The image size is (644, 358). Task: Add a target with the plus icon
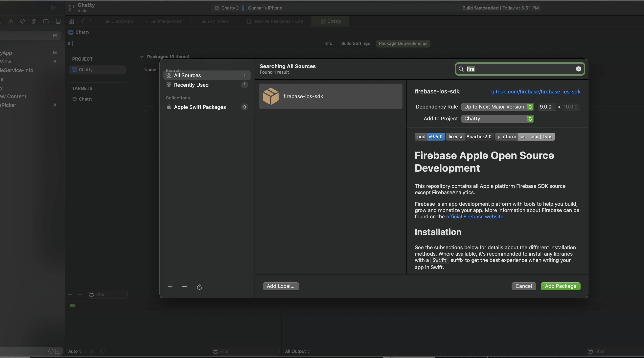pos(70,294)
